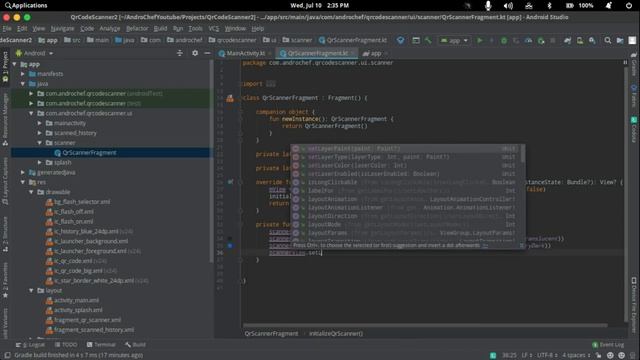This screenshot has width=640, height=360.
Task: Click the androchef breadcrumb
Action: [x=184, y=40]
